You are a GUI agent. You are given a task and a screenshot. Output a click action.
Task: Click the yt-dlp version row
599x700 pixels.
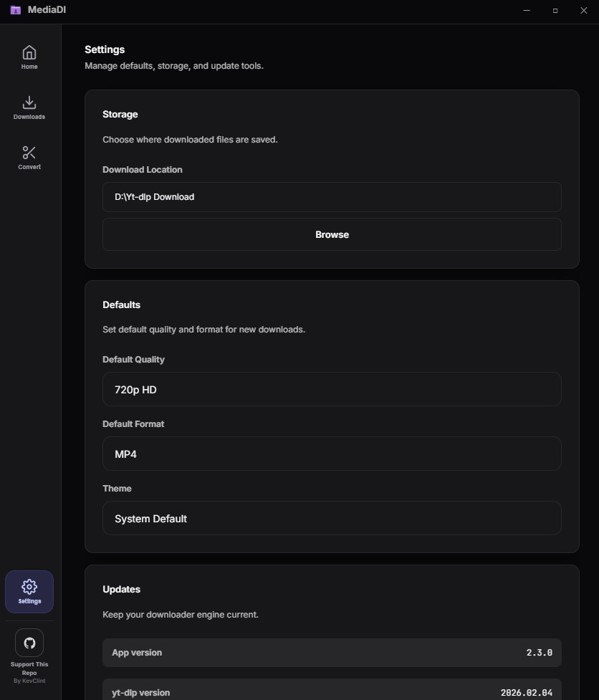pos(332,691)
